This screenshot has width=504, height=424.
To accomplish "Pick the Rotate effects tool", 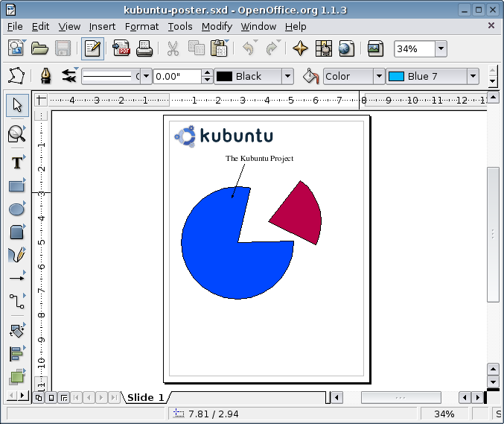I will [x=16, y=330].
